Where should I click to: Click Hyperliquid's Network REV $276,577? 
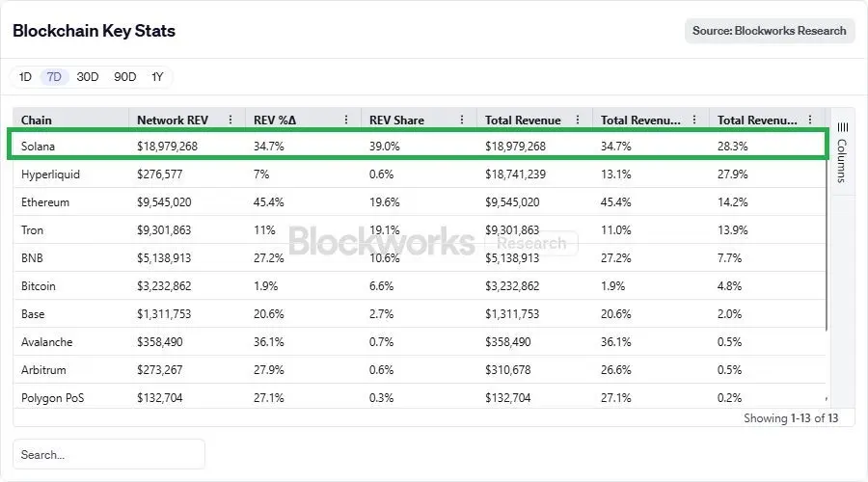pos(160,174)
